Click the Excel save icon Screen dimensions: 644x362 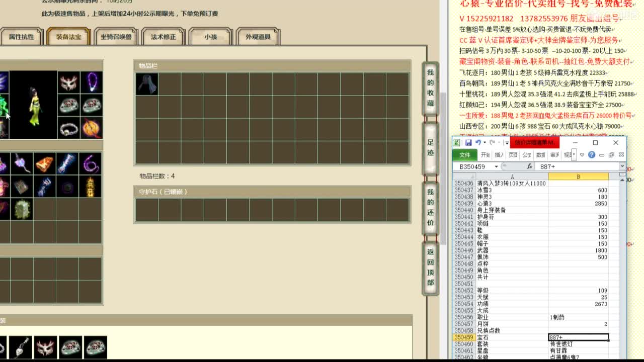(468, 143)
